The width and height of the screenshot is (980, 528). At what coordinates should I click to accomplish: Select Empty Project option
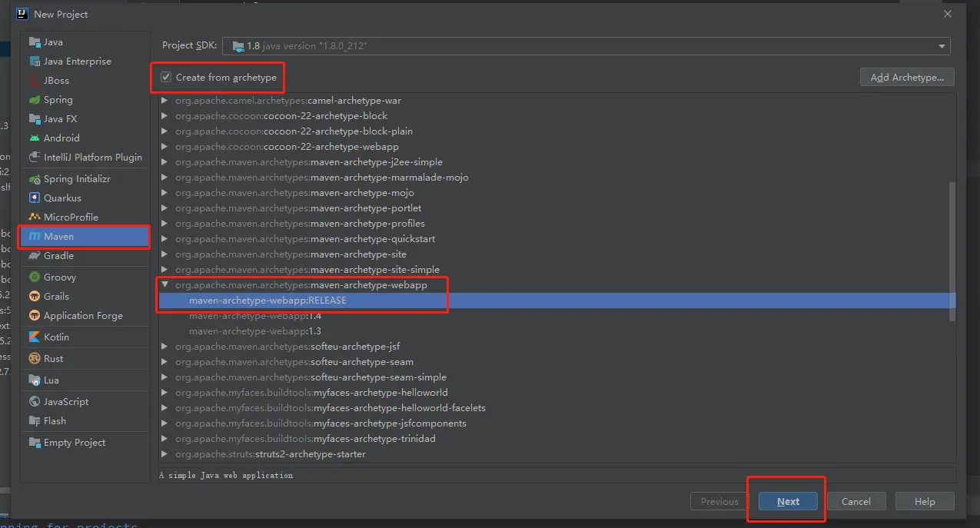(85, 443)
